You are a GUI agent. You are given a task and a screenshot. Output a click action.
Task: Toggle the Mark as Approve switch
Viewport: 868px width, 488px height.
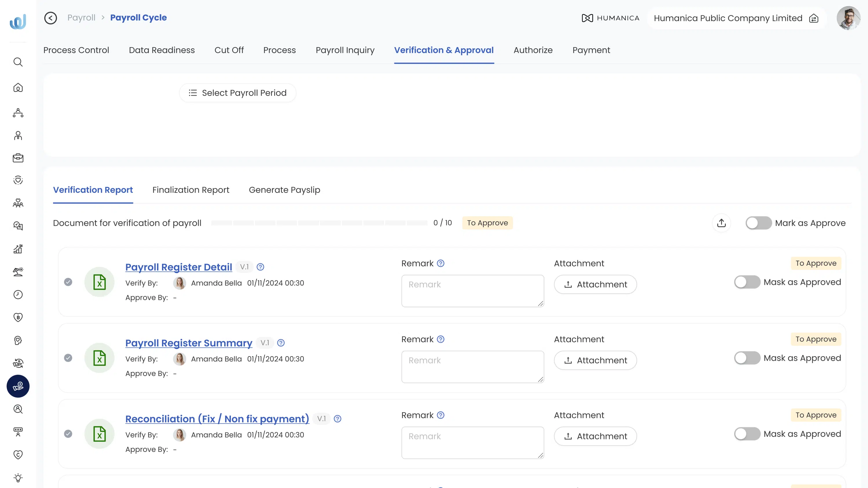pos(758,223)
